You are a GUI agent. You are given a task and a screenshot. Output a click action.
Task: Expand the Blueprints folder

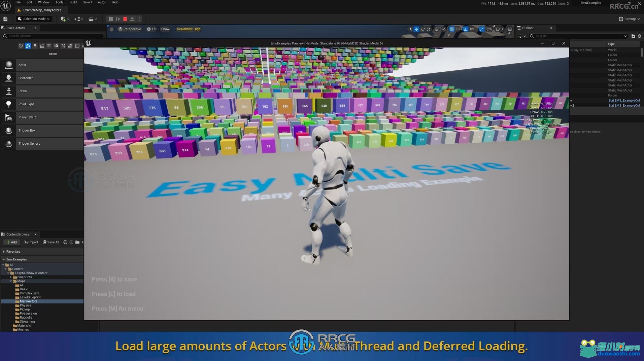pos(11,277)
